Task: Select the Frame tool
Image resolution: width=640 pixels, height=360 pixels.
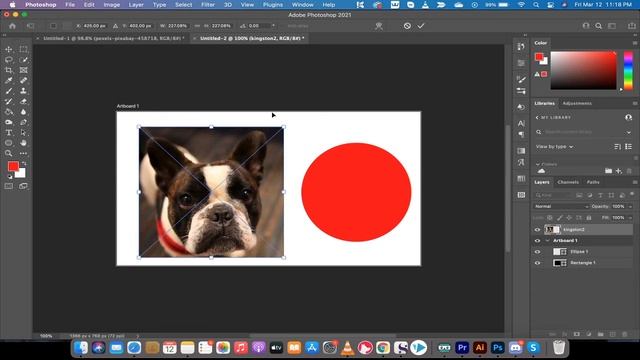Action: (23, 70)
